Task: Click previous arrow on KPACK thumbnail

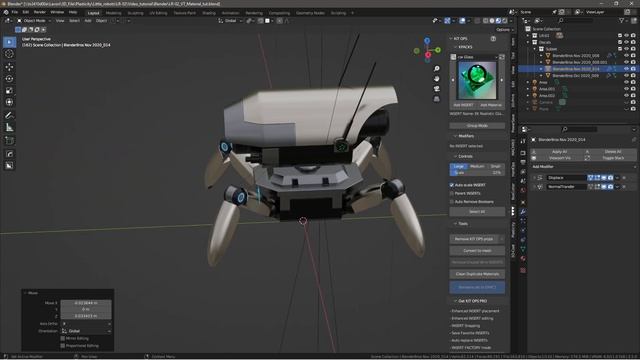Action: pyautogui.click(x=453, y=80)
